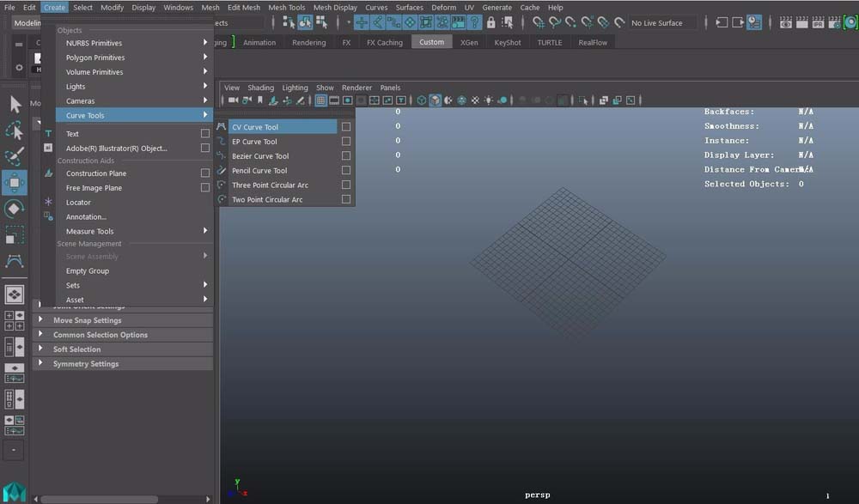The height and width of the screenshot is (504, 859).
Task: Activate the Move tool in toolbox
Action: [15, 183]
